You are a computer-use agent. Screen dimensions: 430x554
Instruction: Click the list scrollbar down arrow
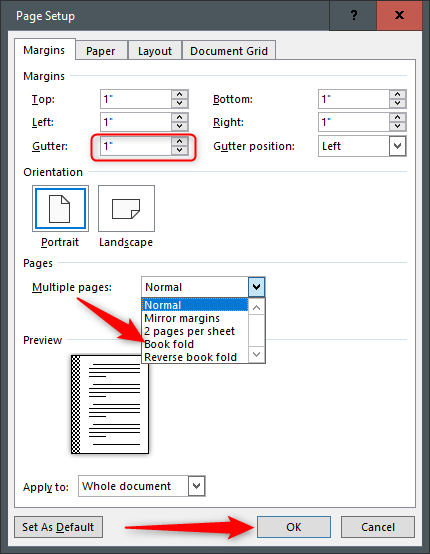tap(257, 354)
